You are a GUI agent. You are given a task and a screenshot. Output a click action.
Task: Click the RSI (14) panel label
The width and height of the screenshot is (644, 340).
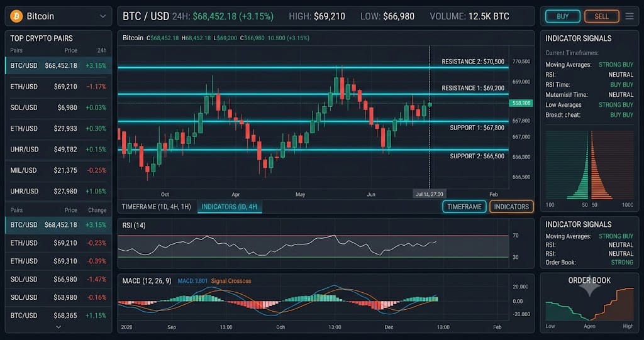pyautogui.click(x=134, y=226)
